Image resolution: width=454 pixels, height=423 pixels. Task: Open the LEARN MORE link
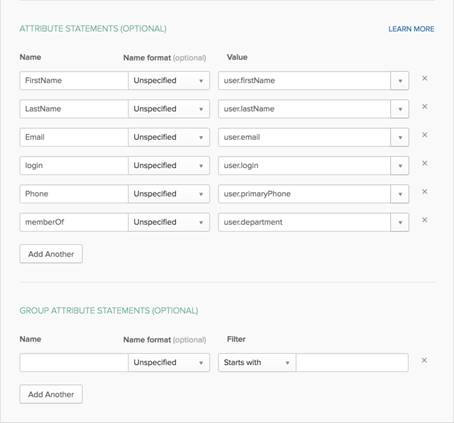(411, 29)
